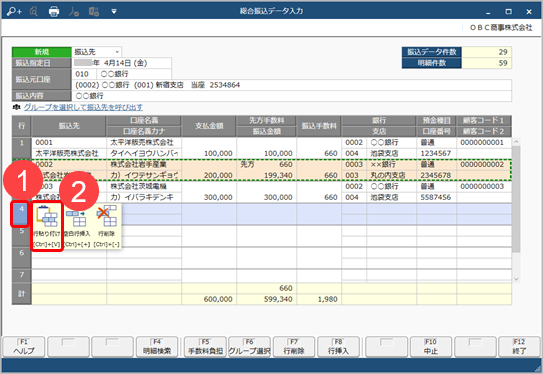
Task: Click the key search icon in title bar
Action: (x=14, y=11)
